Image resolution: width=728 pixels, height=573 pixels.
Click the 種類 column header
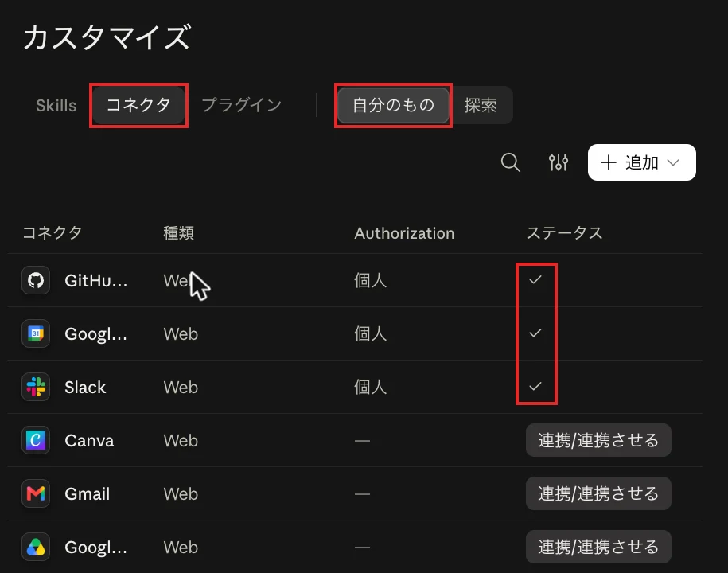point(179,232)
